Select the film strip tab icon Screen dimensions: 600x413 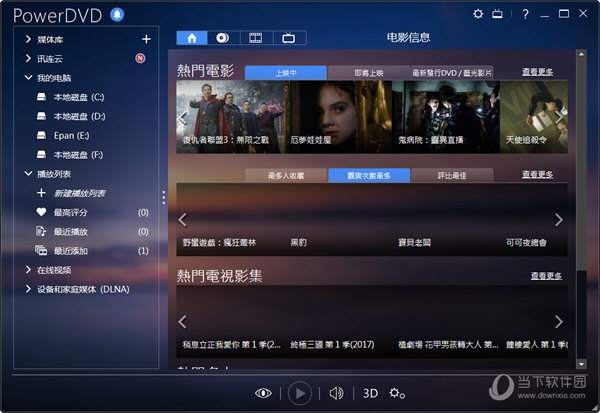(256, 38)
